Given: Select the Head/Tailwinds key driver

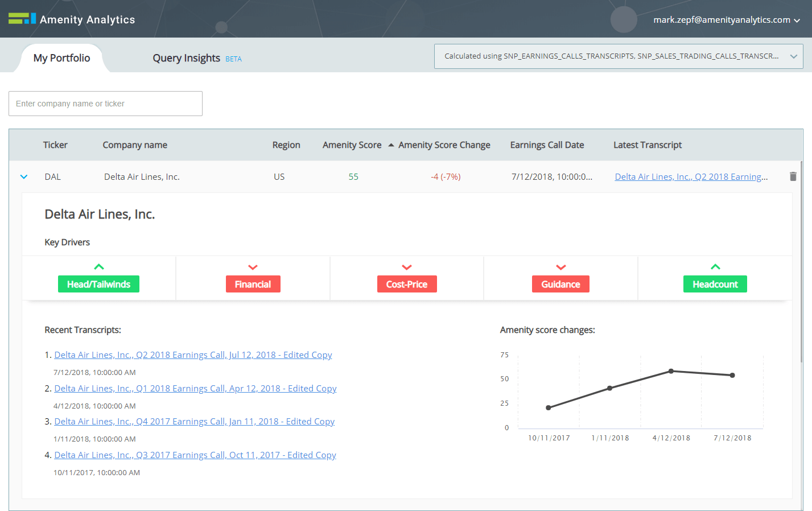Looking at the screenshot, I should pyautogui.click(x=98, y=284).
